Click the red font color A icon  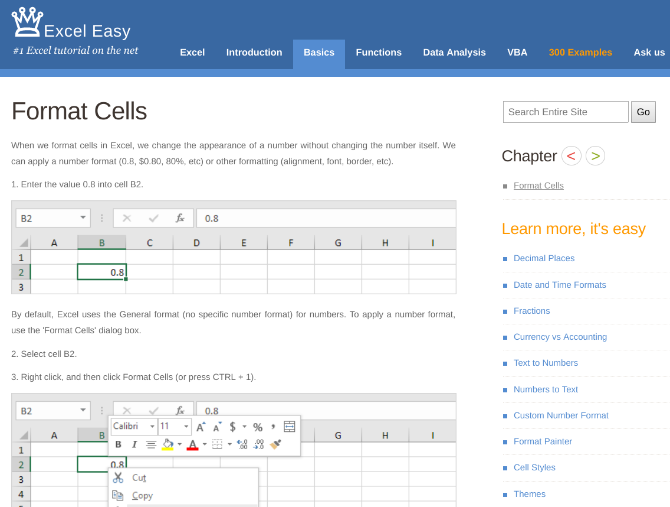pyautogui.click(x=193, y=445)
